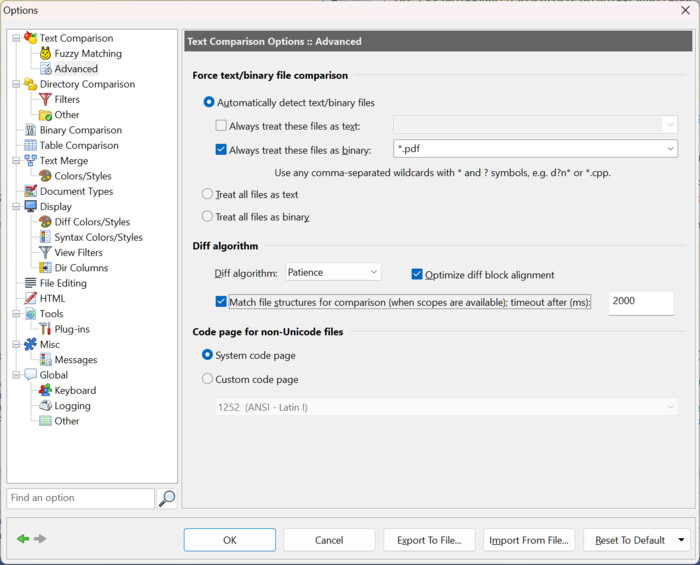The width and height of the screenshot is (700, 565).
Task: Click the HTML pencil icon
Action: point(30,298)
